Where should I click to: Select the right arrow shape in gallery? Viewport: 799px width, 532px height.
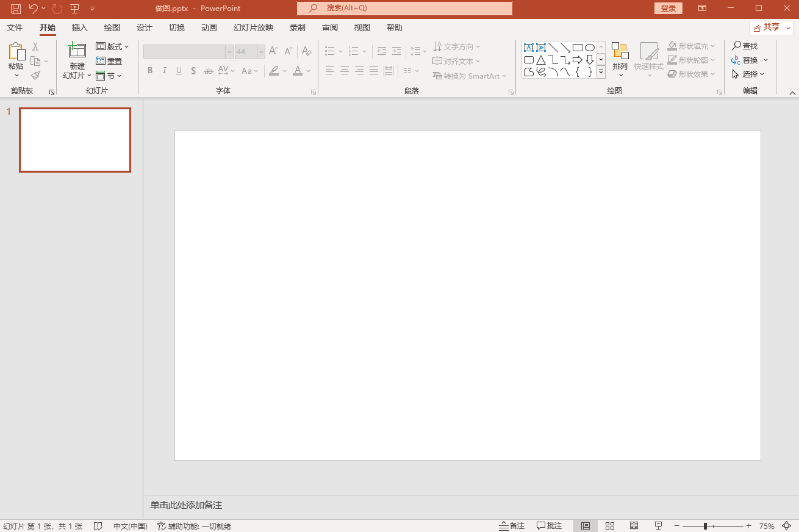pyautogui.click(x=578, y=60)
